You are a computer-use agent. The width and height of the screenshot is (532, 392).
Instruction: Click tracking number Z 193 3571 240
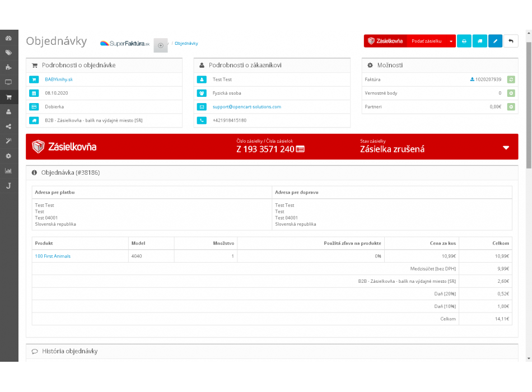(265, 149)
